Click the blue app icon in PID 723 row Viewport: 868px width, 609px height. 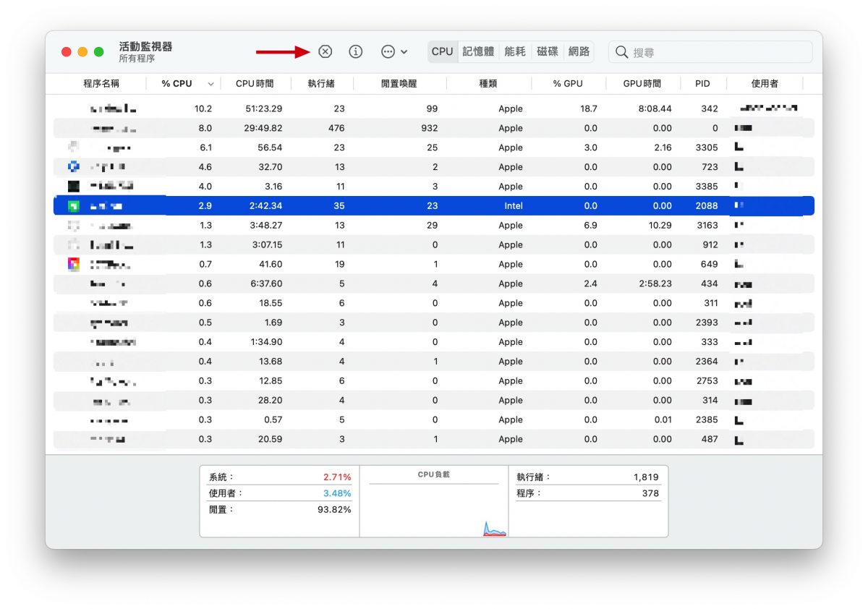(73, 166)
